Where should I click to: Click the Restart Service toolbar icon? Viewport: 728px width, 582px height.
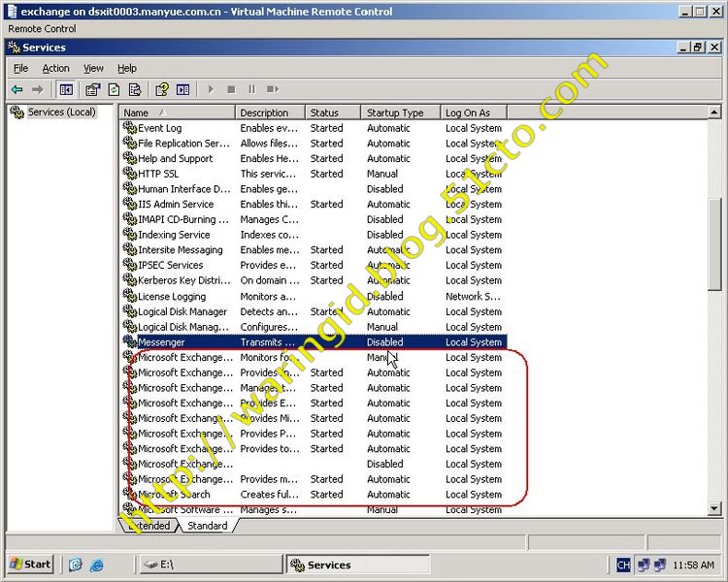click(273, 89)
